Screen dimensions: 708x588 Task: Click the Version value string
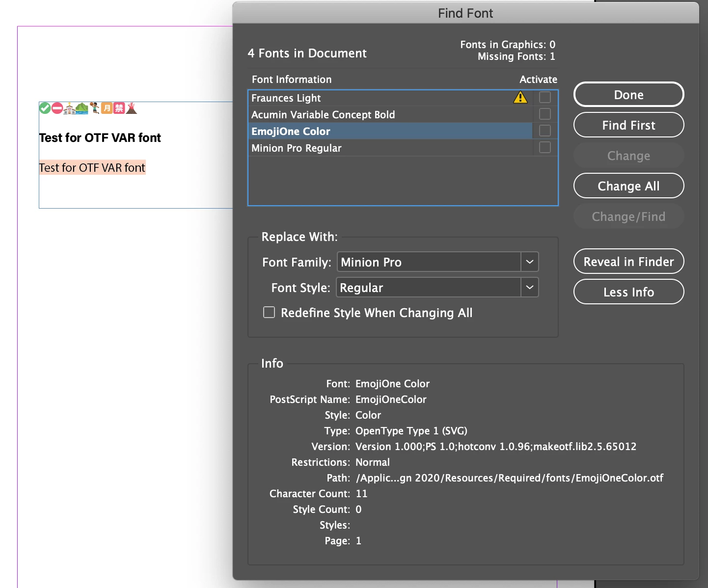(496, 446)
